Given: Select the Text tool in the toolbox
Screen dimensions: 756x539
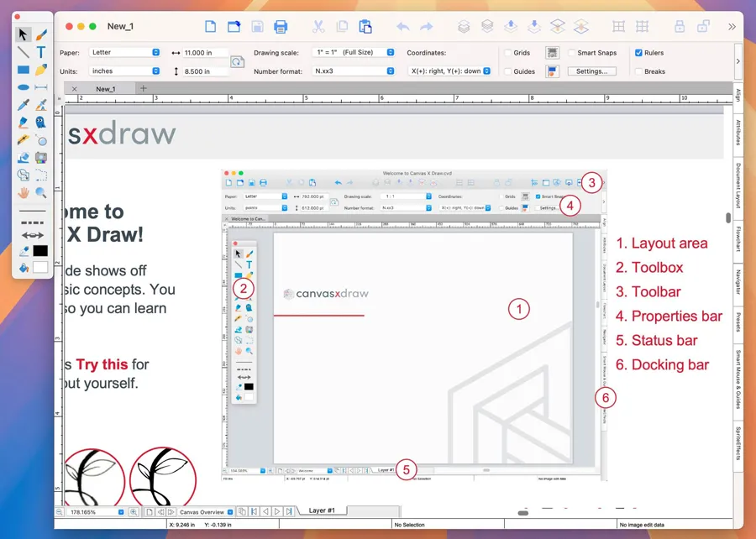Looking at the screenshot, I should point(40,52).
